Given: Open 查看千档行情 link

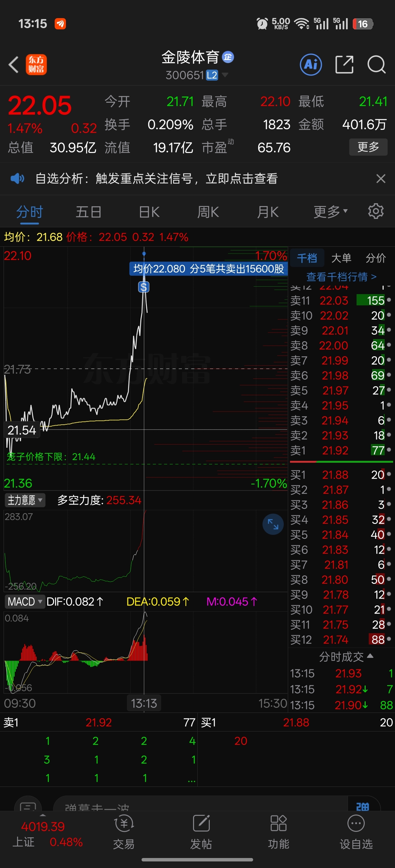Looking at the screenshot, I should (341, 277).
